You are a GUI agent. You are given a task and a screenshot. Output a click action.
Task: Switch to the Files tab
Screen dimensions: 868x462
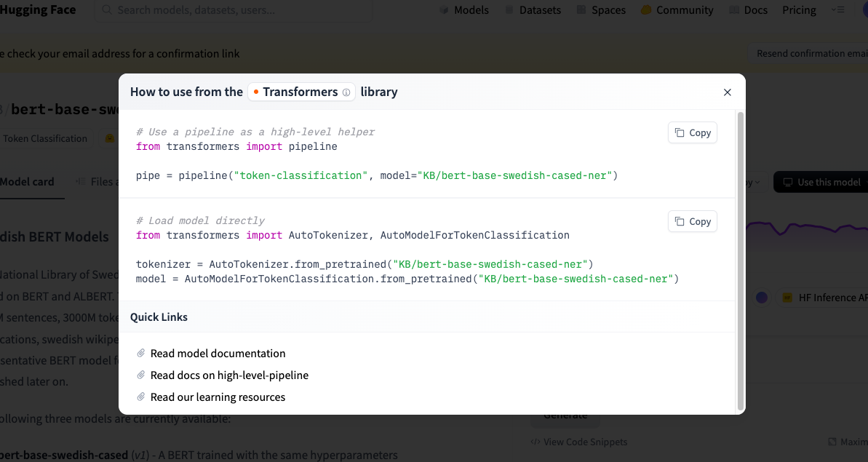pos(97,181)
